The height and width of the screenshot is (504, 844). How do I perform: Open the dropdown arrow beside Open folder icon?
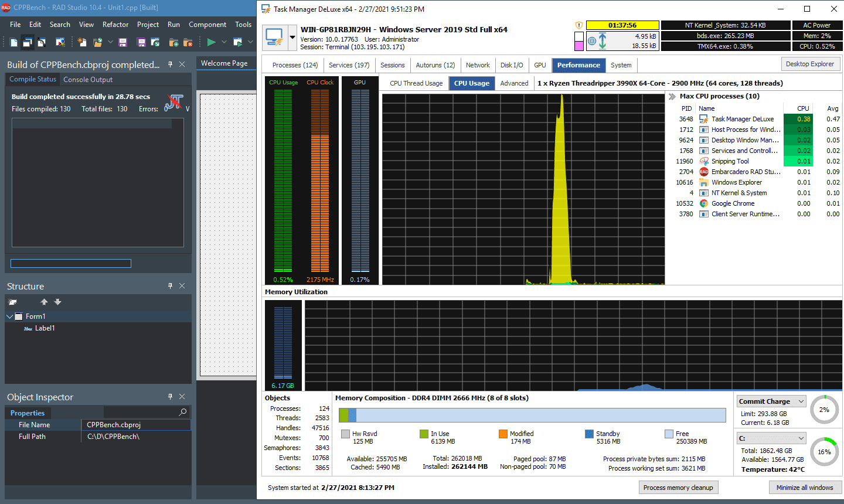110,42
